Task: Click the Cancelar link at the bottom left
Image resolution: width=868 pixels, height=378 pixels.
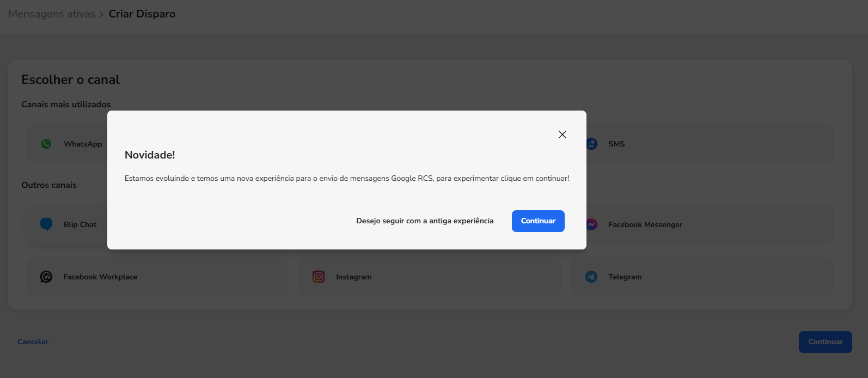Action: pos(33,342)
